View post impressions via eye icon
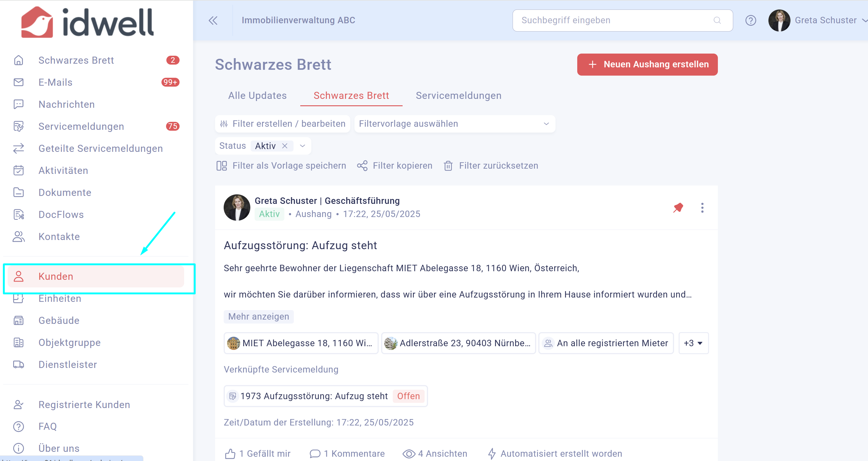868x461 pixels. (x=409, y=454)
